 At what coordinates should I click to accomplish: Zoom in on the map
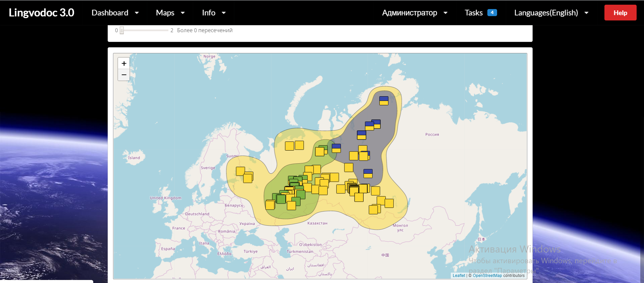coord(124,63)
